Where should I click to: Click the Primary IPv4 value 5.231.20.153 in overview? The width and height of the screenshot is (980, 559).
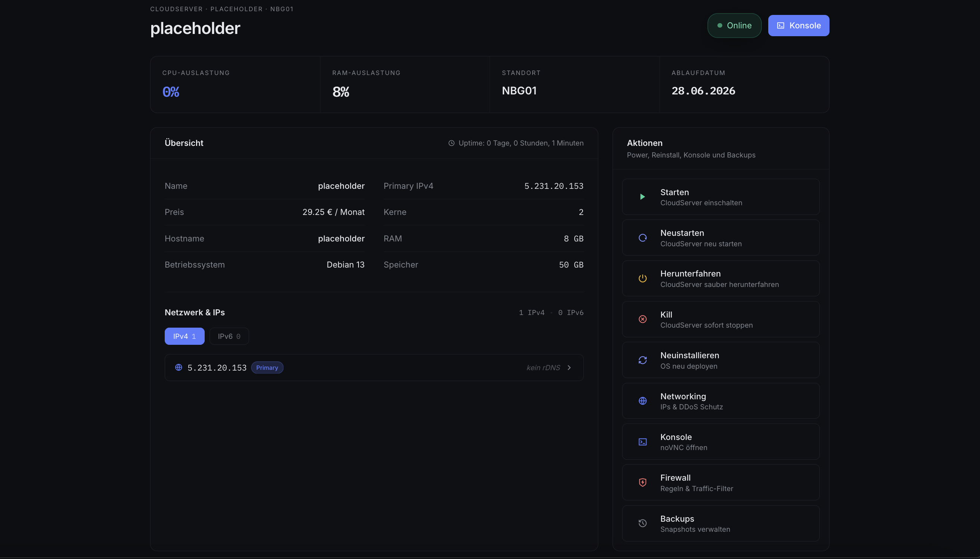pos(553,186)
